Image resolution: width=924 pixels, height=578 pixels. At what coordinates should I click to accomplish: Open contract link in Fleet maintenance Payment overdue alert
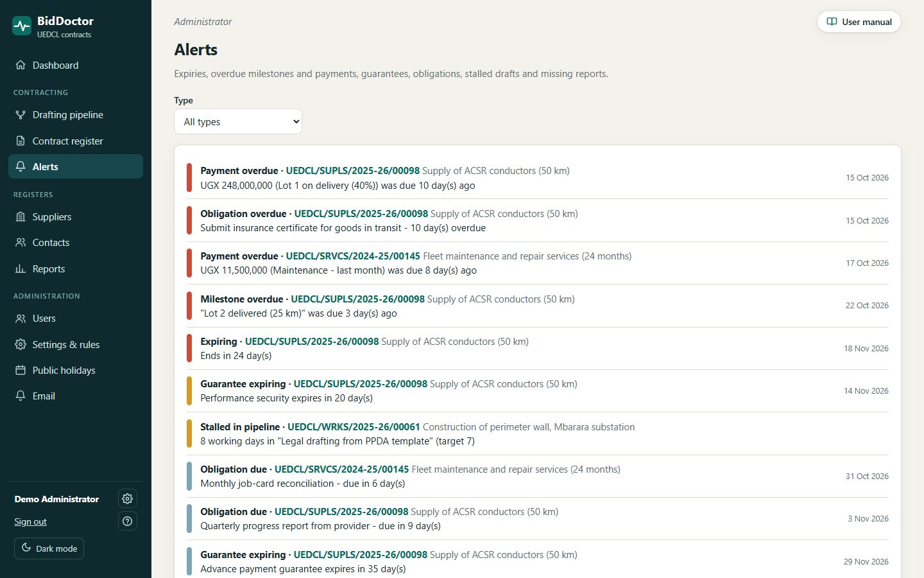pos(353,256)
